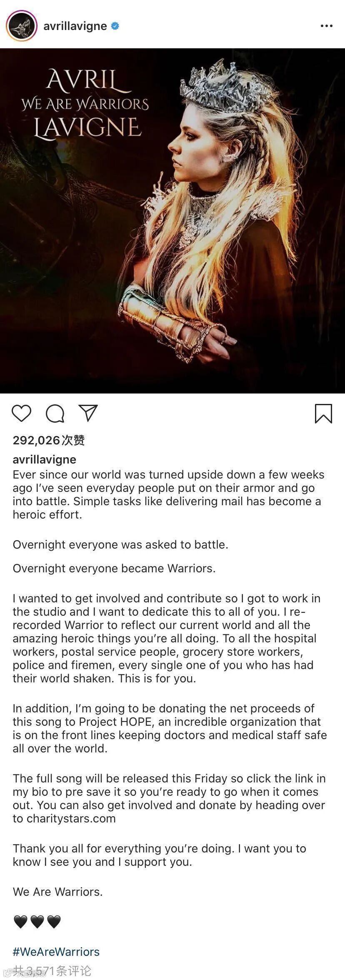
Task: Open the avrillavigne username in header
Action: click(x=75, y=26)
